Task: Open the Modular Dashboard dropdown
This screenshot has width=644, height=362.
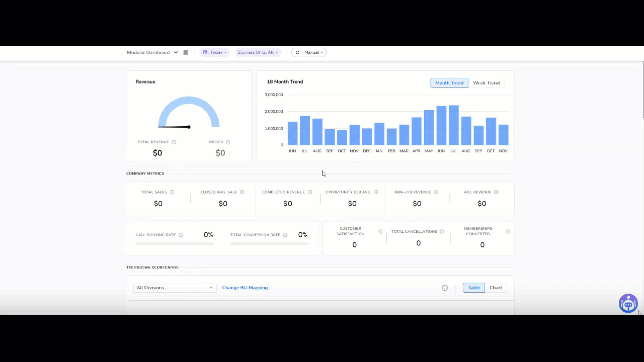Action: point(152,52)
